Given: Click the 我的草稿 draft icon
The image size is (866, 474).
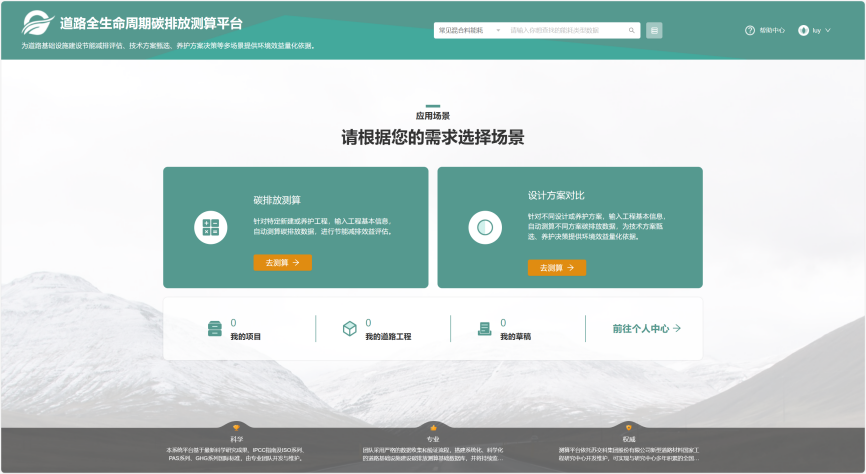Looking at the screenshot, I should pos(485,329).
